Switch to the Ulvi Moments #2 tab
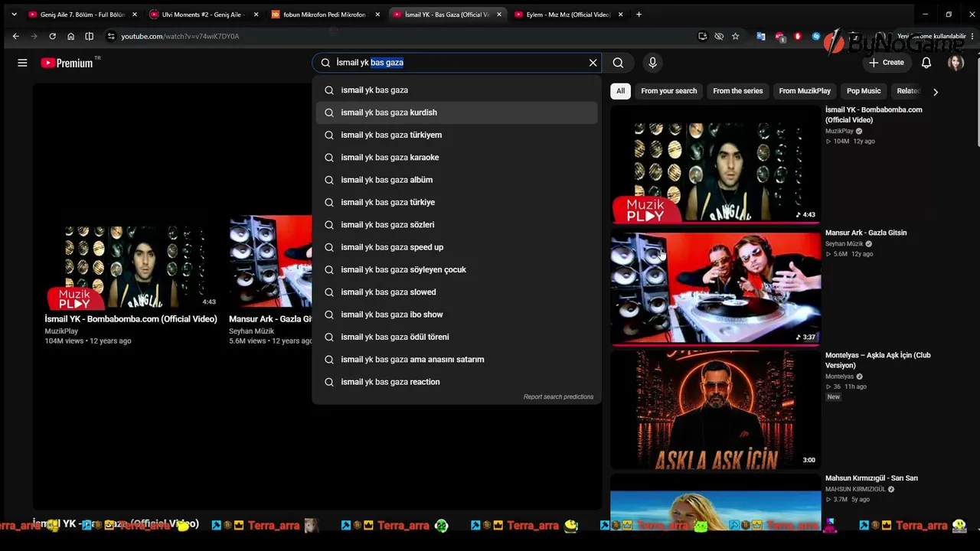The image size is (980, 551). click(202, 15)
